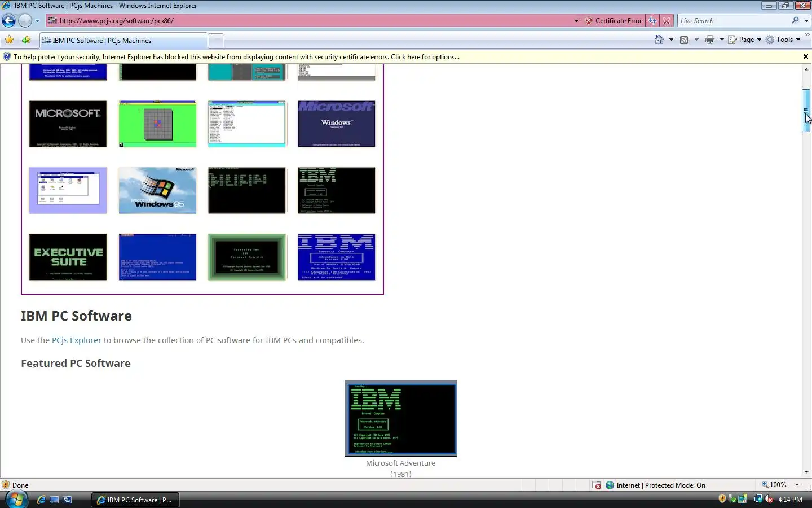Open the Page menu

[745, 40]
